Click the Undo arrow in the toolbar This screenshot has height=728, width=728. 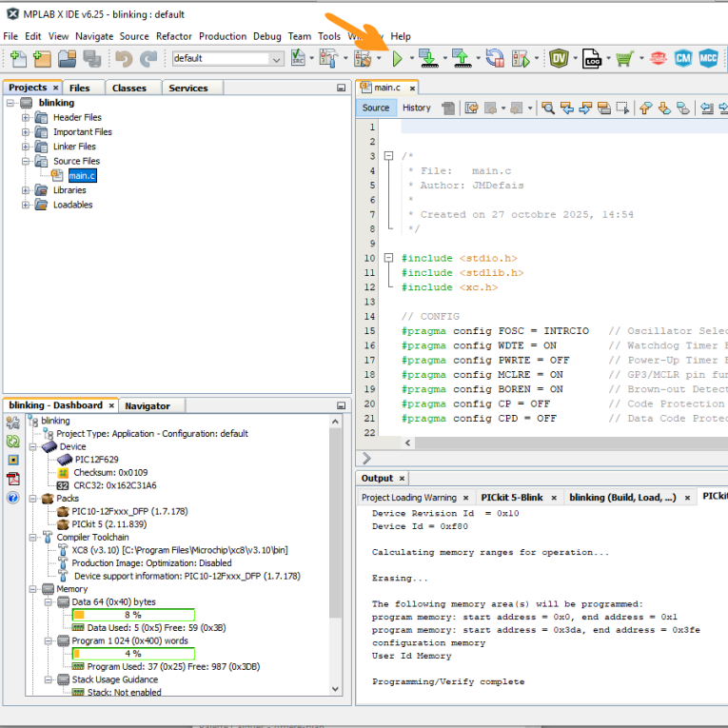click(124, 59)
